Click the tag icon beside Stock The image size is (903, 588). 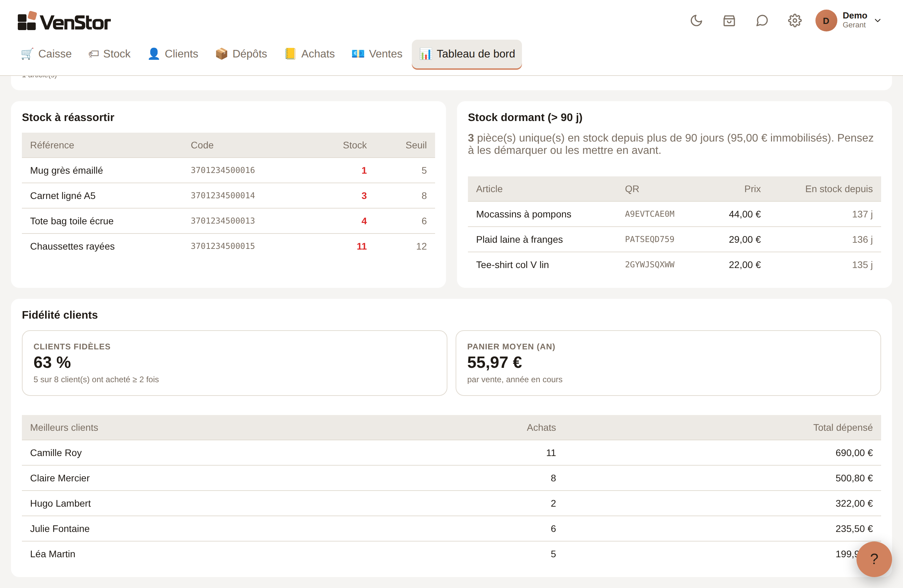(93, 54)
